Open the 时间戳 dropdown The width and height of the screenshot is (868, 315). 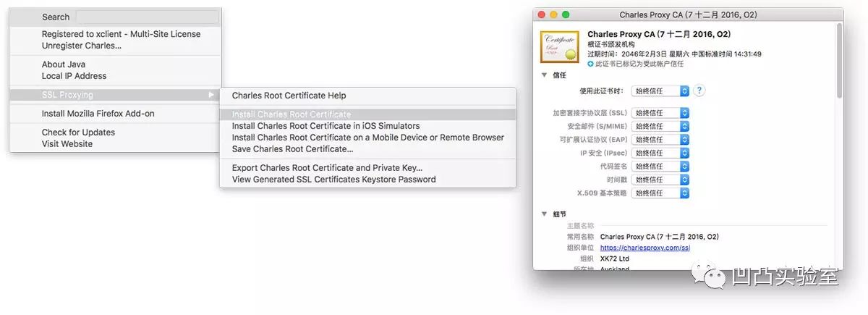click(661, 180)
